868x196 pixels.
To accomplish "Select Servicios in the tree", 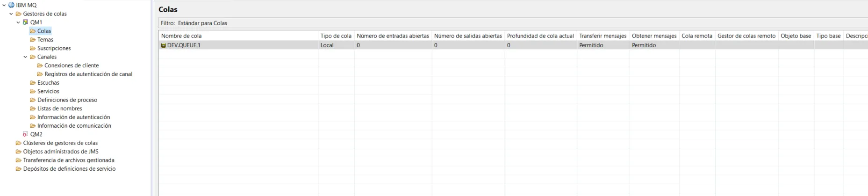I will coord(48,91).
